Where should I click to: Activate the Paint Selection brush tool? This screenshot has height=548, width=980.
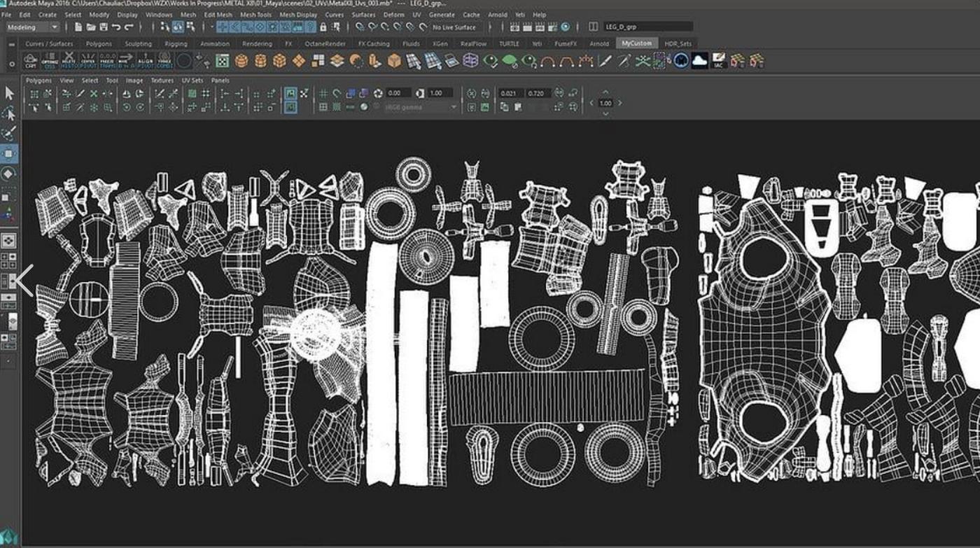pos(10,133)
